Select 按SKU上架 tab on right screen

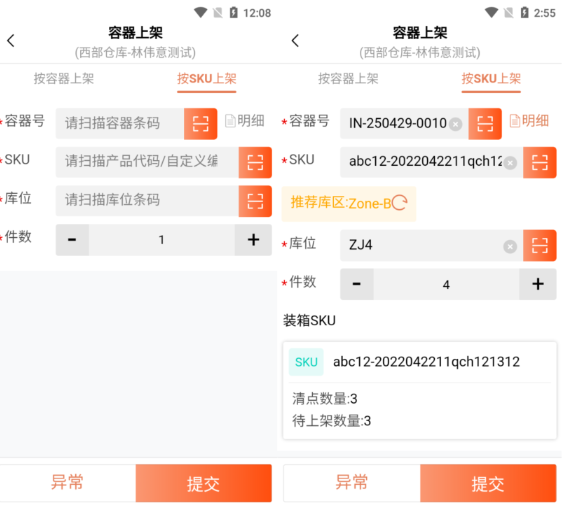pos(491,79)
